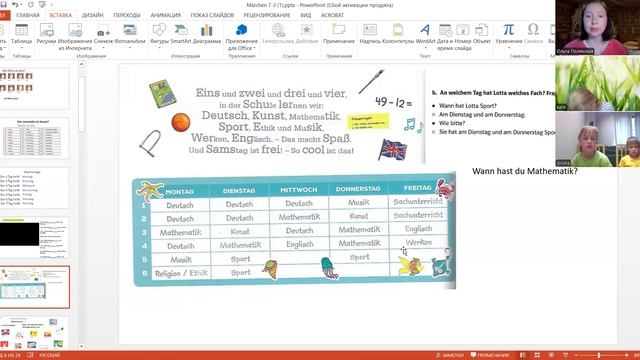The width and height of the screenshot is (640, 360).
Task: Open the Фигуры shapes gallery
Action: tap(159, 34)
